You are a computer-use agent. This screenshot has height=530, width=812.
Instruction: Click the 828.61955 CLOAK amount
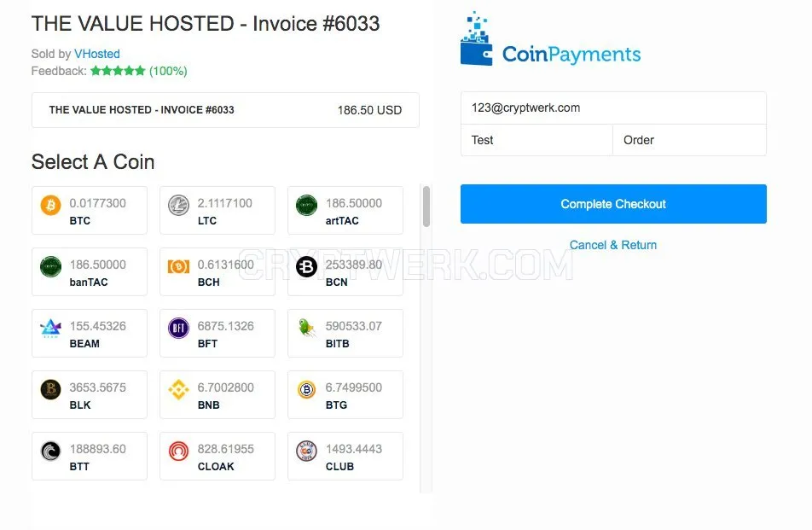[x=226, y=449]
